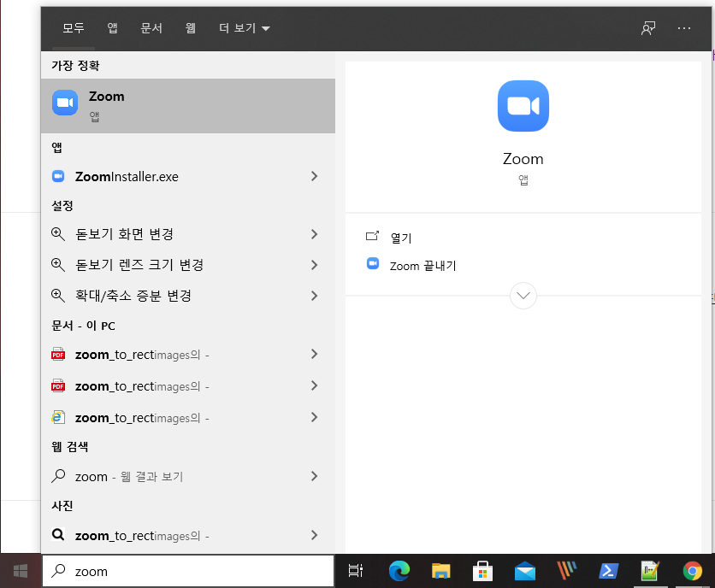The width and height of the screenshot is (715, 588).
Task: Select the 돋보기 화면 변경 setting
Action: click(x=188, y=234)
